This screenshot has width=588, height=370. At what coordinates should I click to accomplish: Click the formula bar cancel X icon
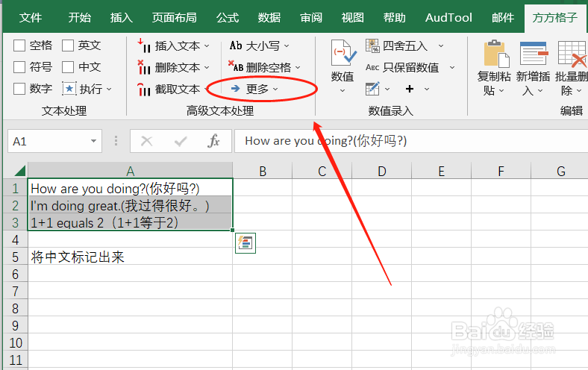point(146,141)
